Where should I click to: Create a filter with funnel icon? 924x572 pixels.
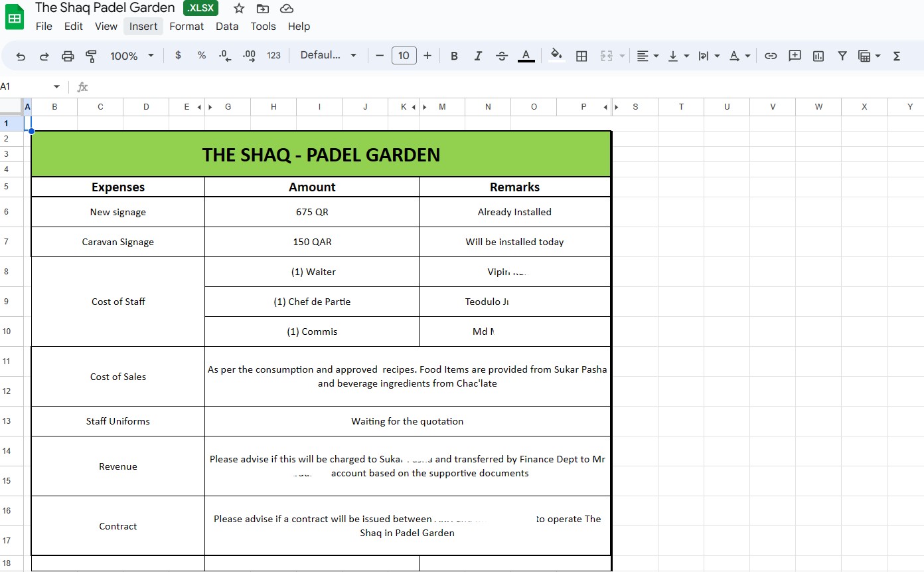(842, 56)
